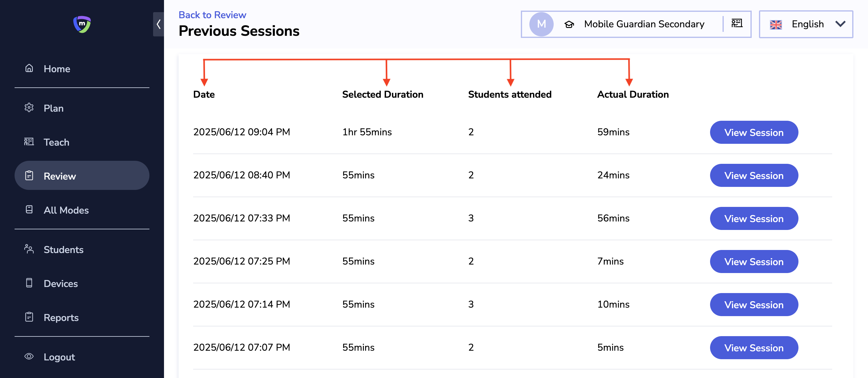Click the round M profile avatar

[x=541, y=24]
